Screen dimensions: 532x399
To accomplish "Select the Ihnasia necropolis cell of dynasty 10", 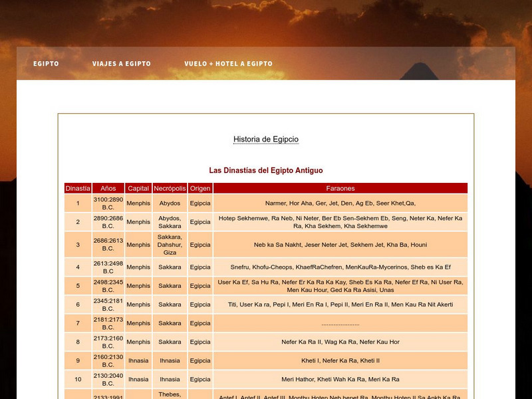I will (170, 379).
